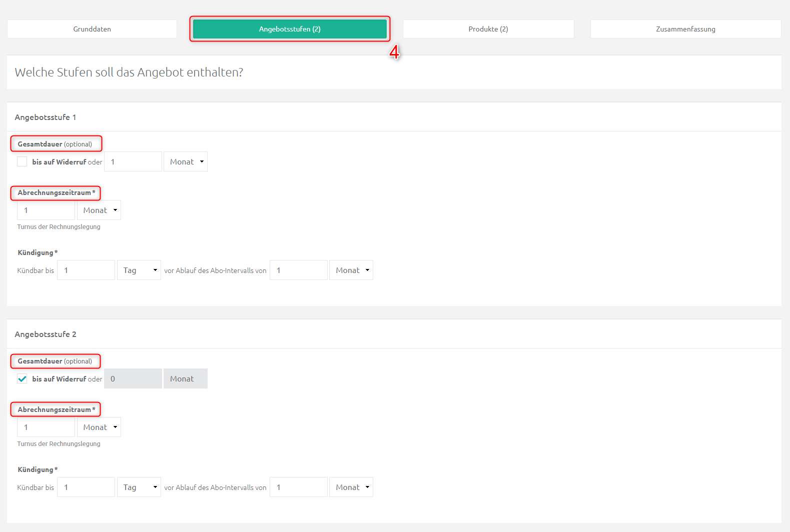Click the 'Angebotsstufe 2' section heading
Image resolution: width=790 pixels, height=532 pixels.
pos(46,334)
